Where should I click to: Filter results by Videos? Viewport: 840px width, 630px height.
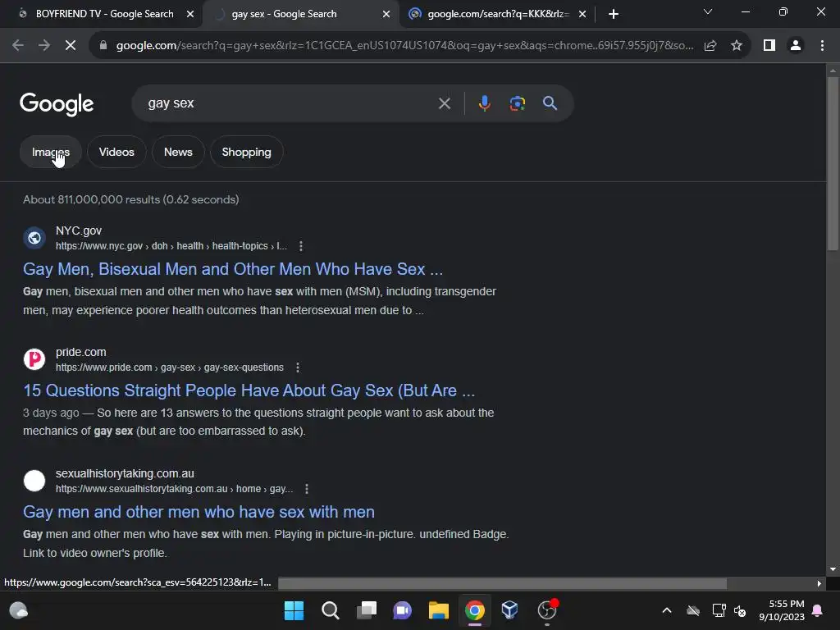[116, 152]
